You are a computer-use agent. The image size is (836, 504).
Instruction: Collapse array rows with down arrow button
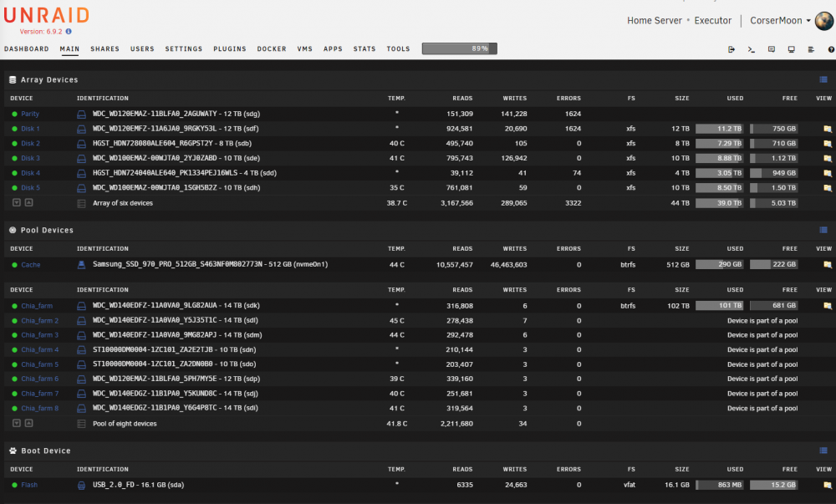[x=17, y=202]
